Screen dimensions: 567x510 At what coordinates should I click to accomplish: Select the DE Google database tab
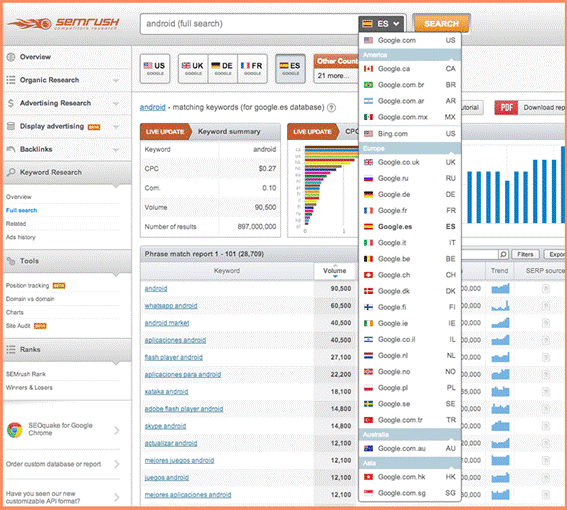point(223,69)
